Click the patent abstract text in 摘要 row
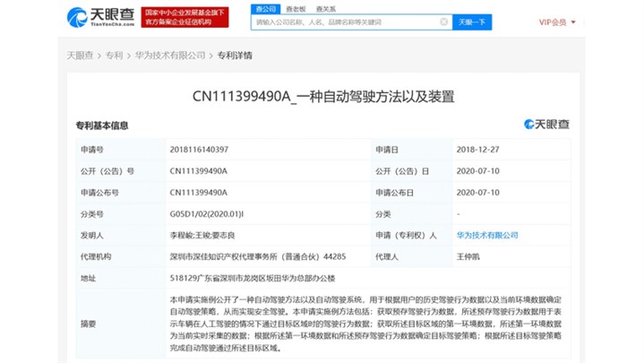644x363 pixels. tap(367, 323)
